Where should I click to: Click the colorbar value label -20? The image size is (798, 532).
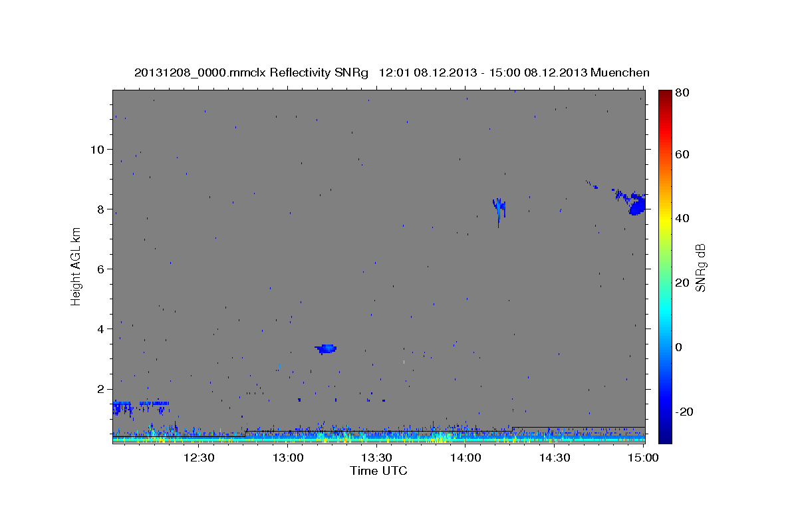(684, 412)
